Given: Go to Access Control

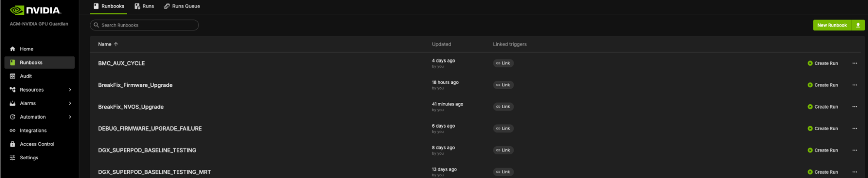Looking at the screenshot, I should pos(37,144).
